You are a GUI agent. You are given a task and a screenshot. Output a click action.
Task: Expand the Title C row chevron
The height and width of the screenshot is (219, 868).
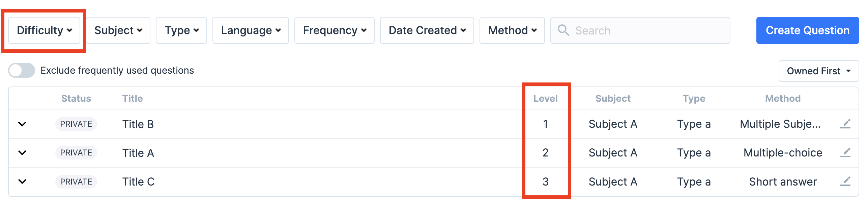click(22, 181)
